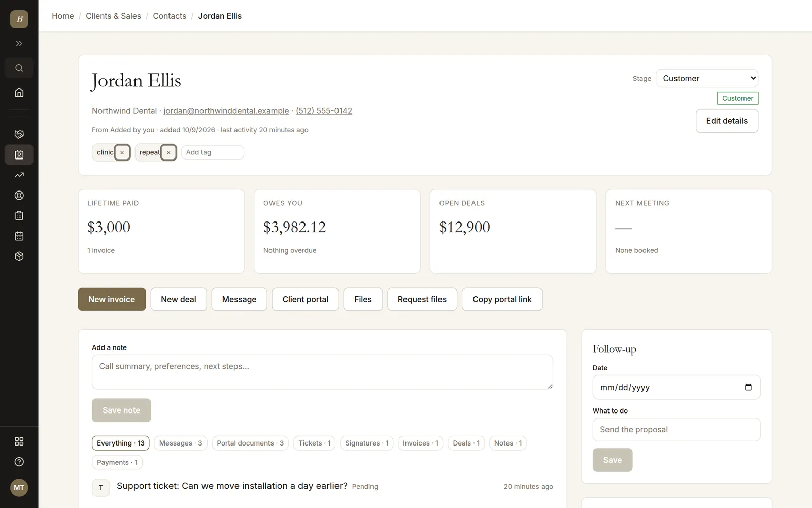
Task: Open the trending chart icon in the sidebar
Action: pyautogui.click(x=19, y=175)
